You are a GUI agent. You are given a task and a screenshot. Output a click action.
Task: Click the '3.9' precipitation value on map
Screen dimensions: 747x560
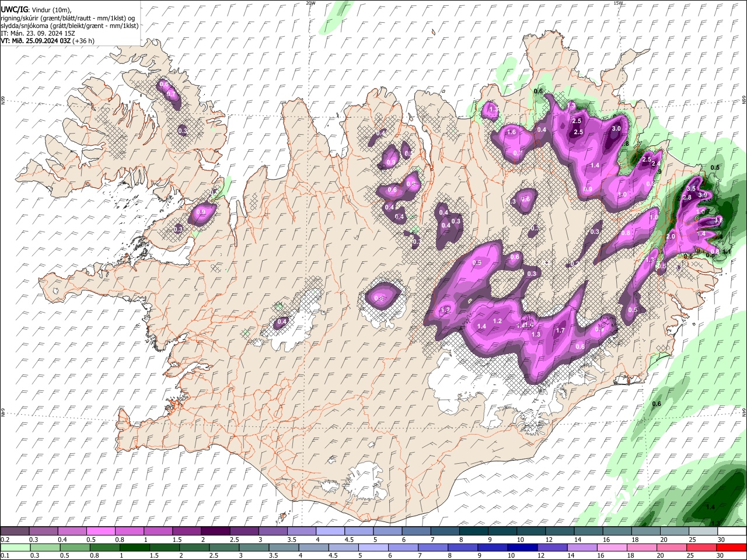tap(703, 195)
